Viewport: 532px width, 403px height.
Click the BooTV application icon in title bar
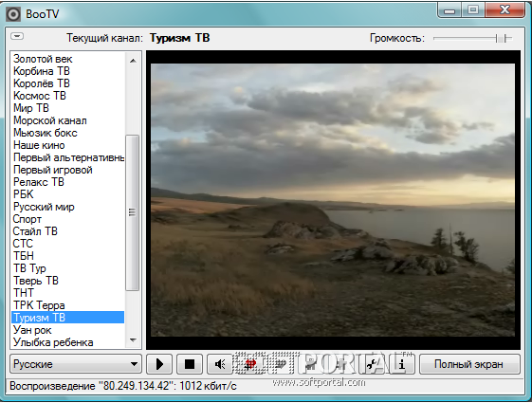tap(13, 14)
